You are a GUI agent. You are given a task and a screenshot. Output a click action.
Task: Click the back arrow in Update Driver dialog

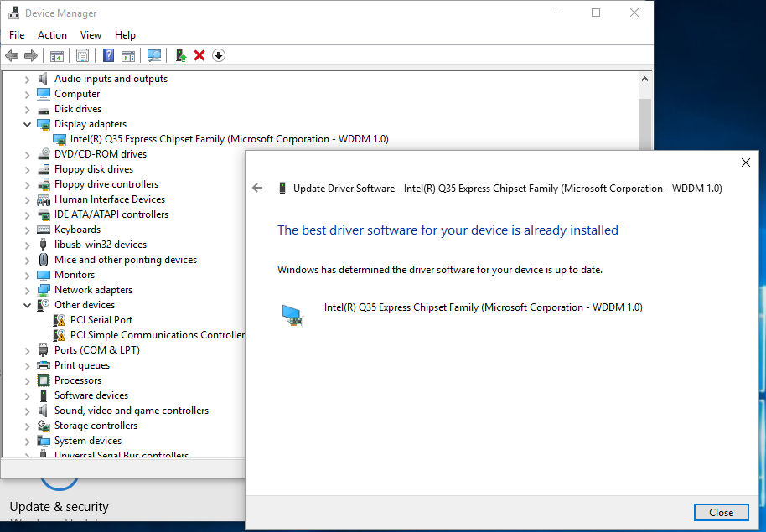[x=257, y=188]
